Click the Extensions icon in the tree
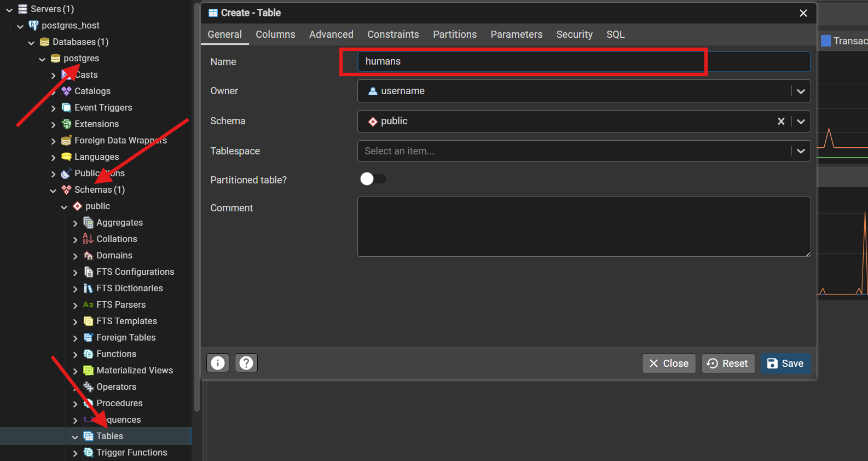This screenshot has width=868, height=461. click(x=66, y=124)
